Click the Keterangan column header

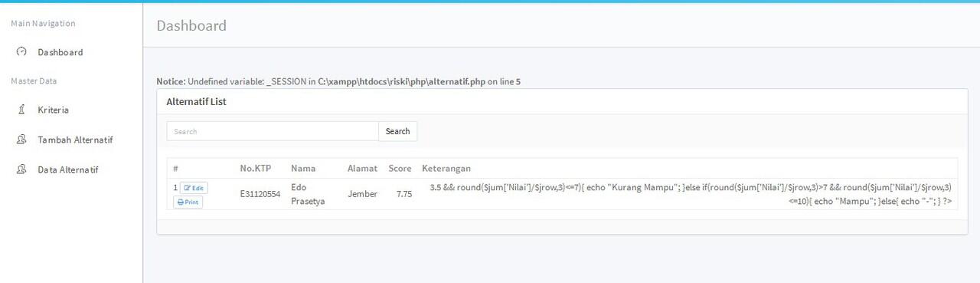[x=446, y=168]
